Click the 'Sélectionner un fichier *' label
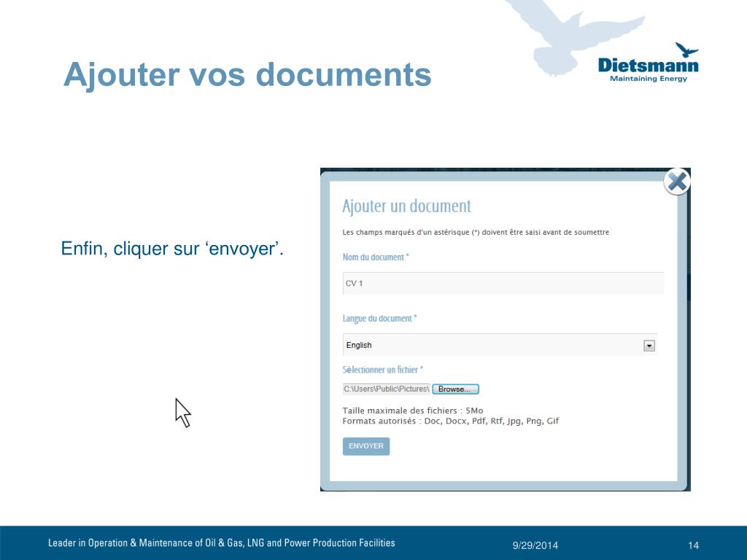 click(382, 370)
